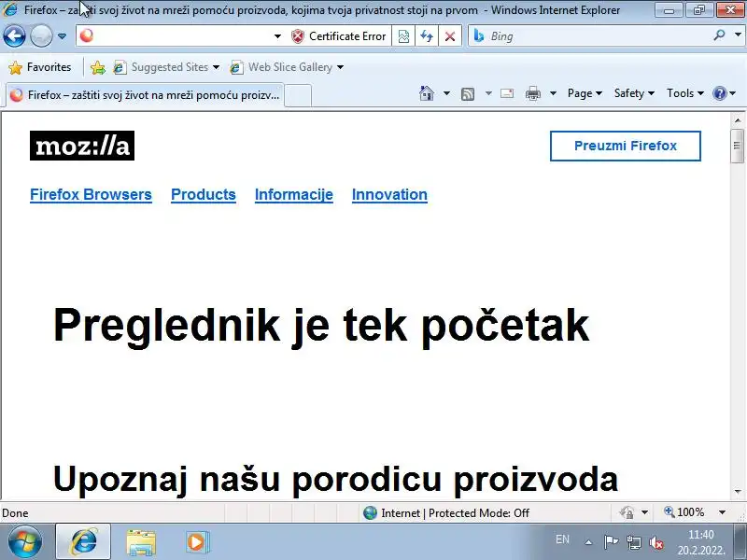This screenshot has width=747, height=560.
Task: Refresh the page with the Refresh icon
Action: coord(427,36)
